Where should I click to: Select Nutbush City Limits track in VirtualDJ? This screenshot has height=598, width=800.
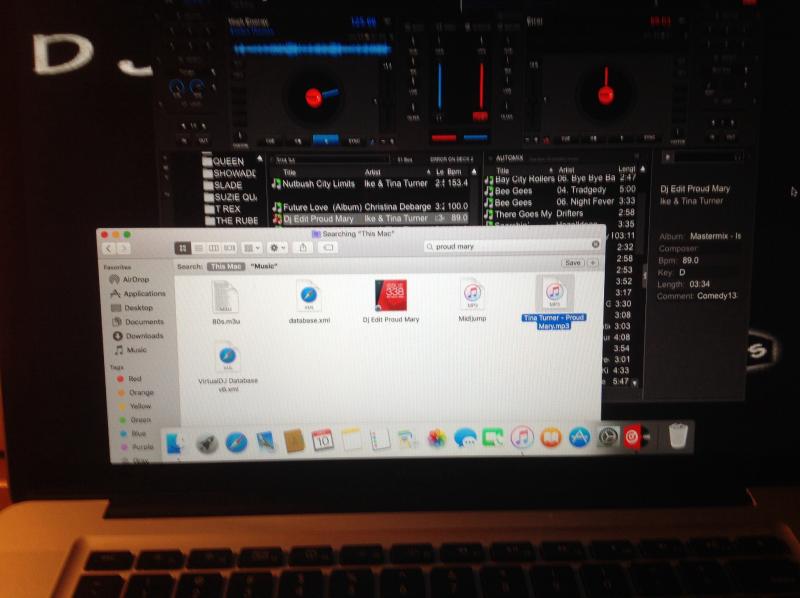click(370, 184)
